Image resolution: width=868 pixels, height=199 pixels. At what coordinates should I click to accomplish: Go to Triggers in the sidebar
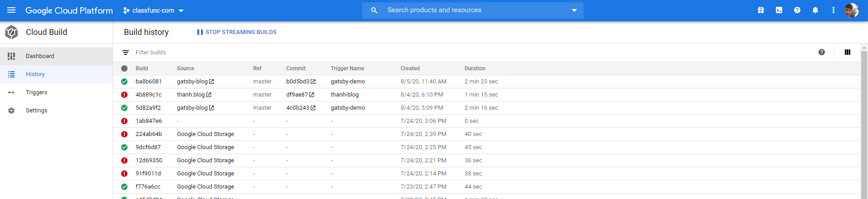coord(36,92)
